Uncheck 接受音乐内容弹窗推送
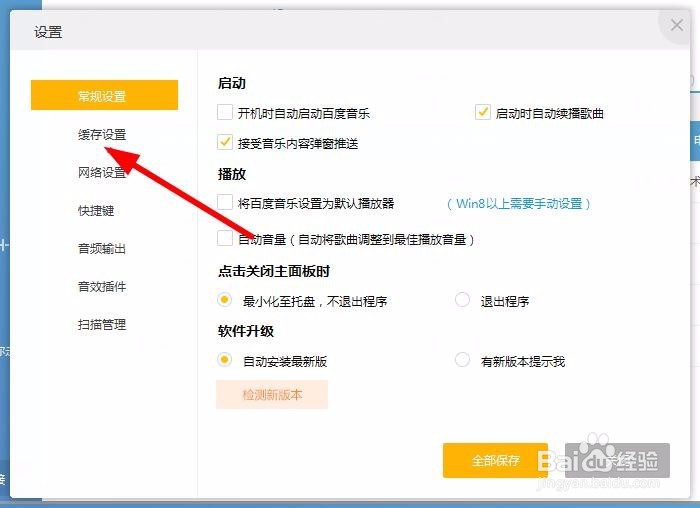 (x=225, y=142)
